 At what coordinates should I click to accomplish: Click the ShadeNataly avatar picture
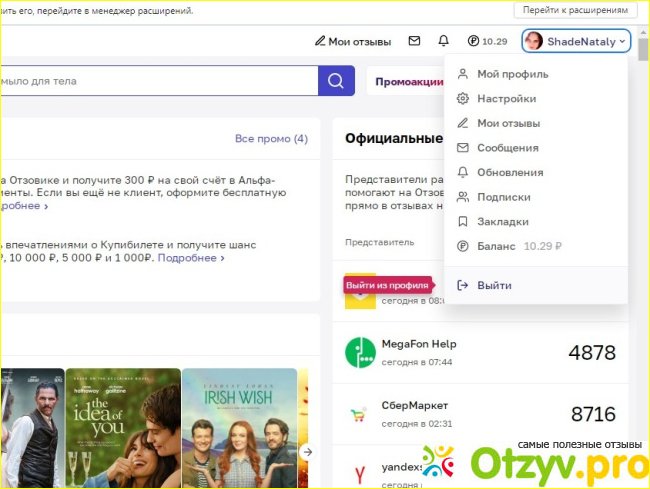pos(534,41)
